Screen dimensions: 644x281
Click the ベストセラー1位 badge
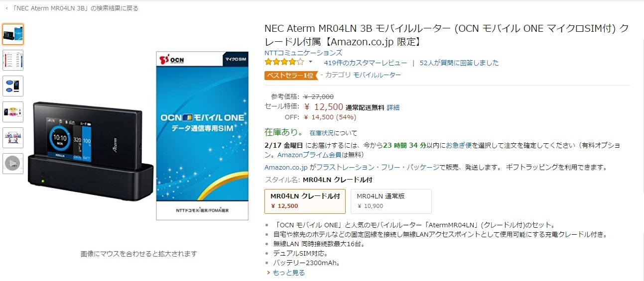pyautogui.click(x=290, y=75)
